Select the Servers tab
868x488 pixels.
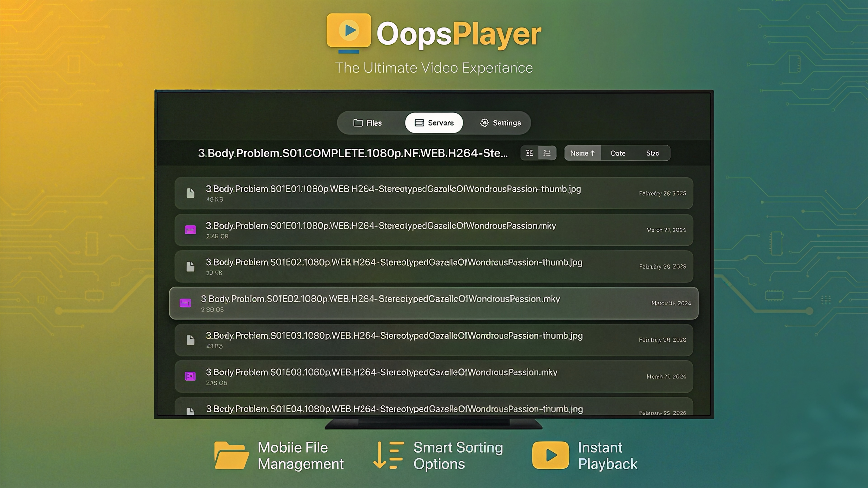[434, 123]
